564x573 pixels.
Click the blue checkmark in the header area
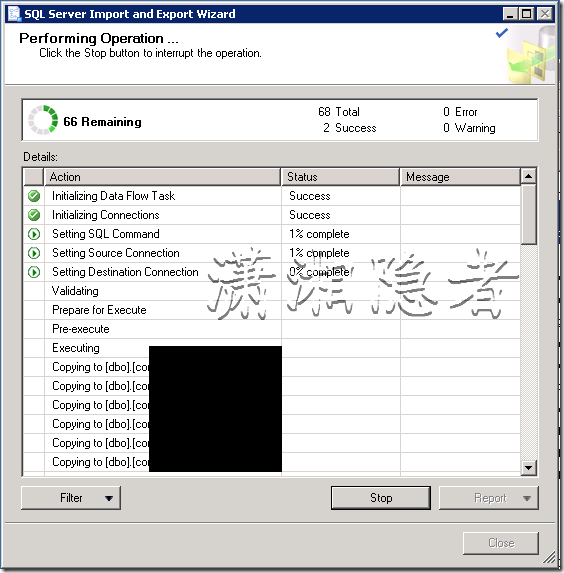[501, 33]
